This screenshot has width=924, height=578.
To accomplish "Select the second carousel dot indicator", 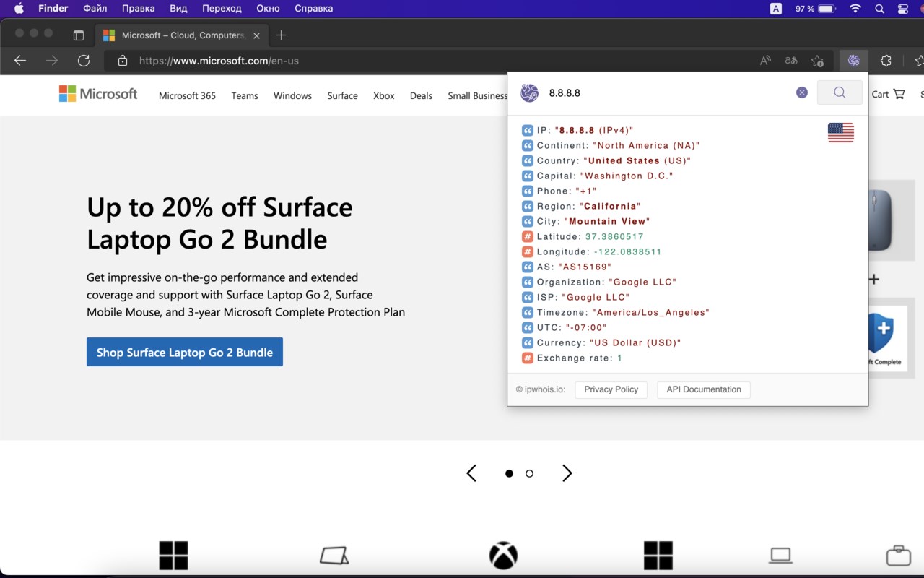I will pos(529,473).
